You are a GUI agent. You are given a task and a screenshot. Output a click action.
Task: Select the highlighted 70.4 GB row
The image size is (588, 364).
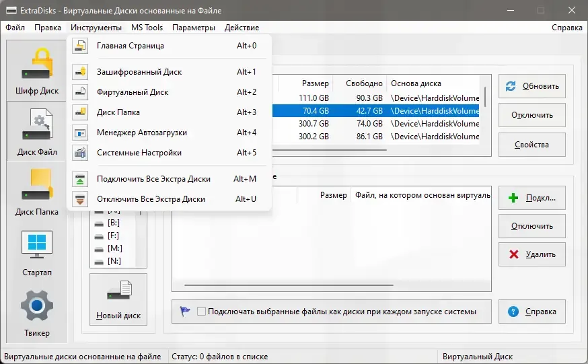tap(376, 111)
